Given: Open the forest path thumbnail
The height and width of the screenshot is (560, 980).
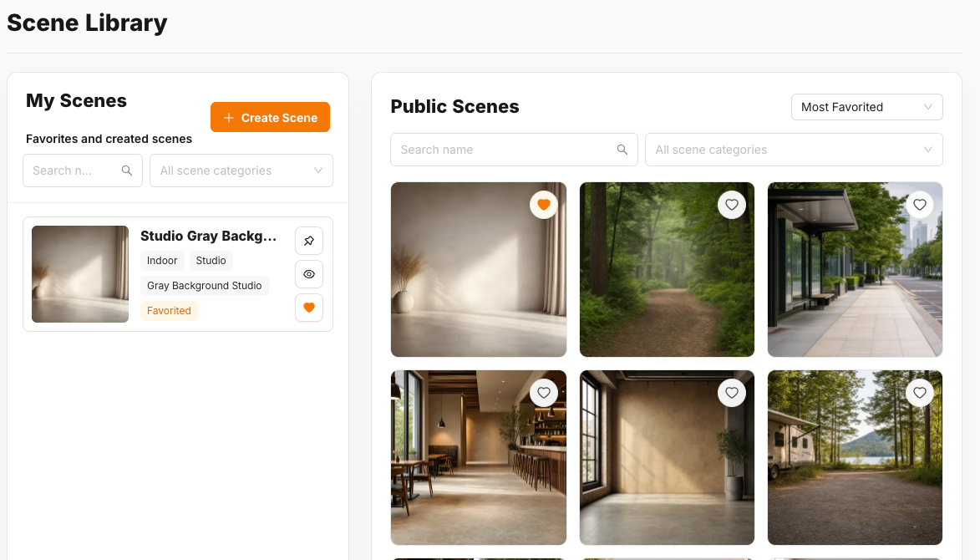Looking at the screenshot, I should point(667,269).
